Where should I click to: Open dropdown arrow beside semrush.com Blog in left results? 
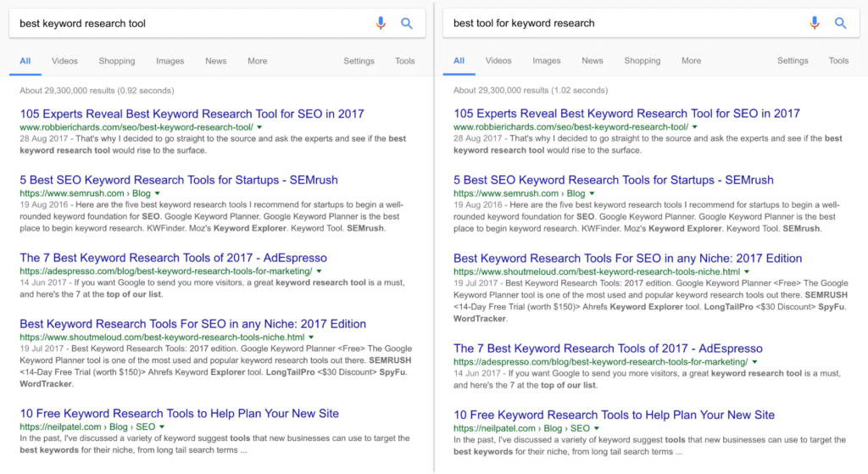pos(156,194)
